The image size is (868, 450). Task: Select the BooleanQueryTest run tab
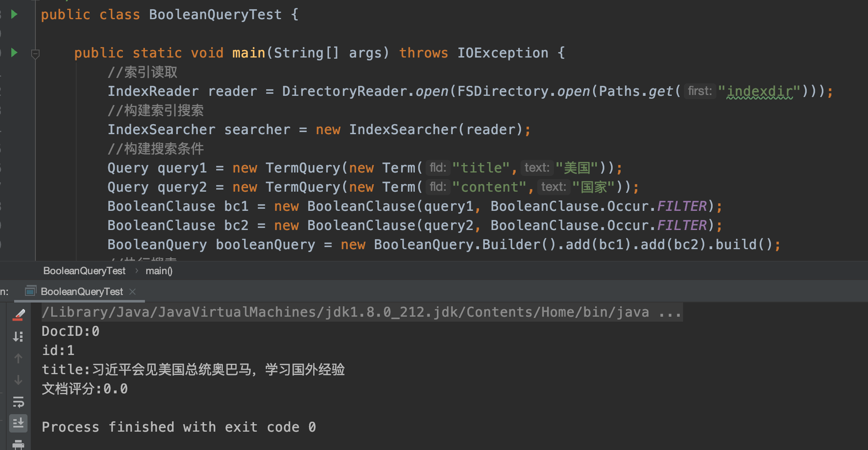point(81,292)
